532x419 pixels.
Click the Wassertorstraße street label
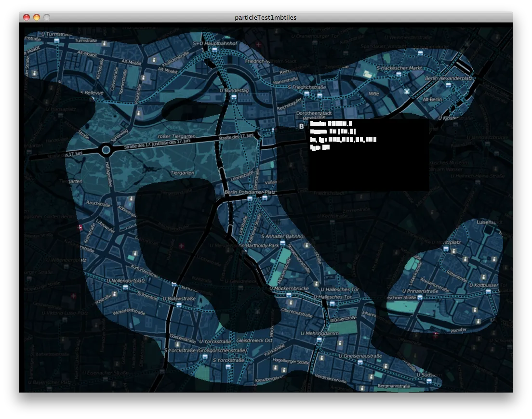[x=435, y=285]
